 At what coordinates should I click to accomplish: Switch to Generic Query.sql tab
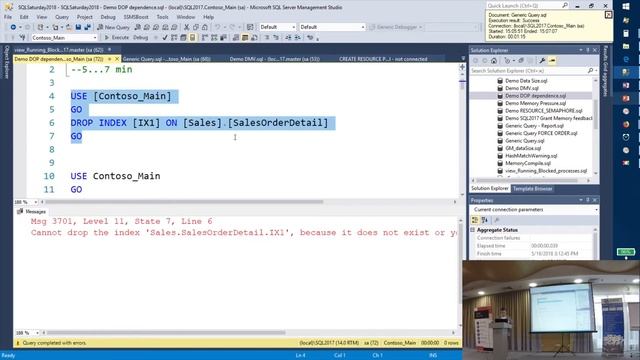(167, 59)
